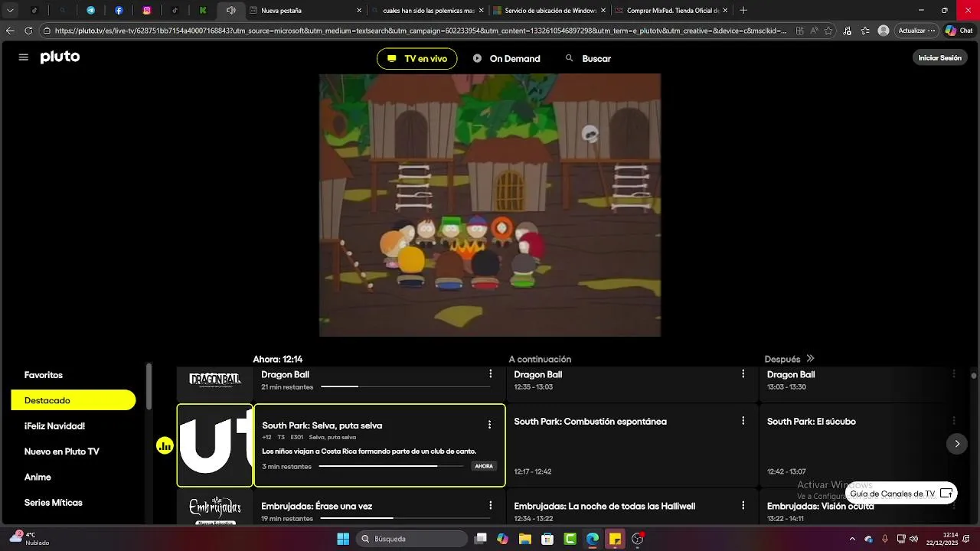Switch to TV en vivo
Screen dimensions: 980x551
[x=416, y=59]
